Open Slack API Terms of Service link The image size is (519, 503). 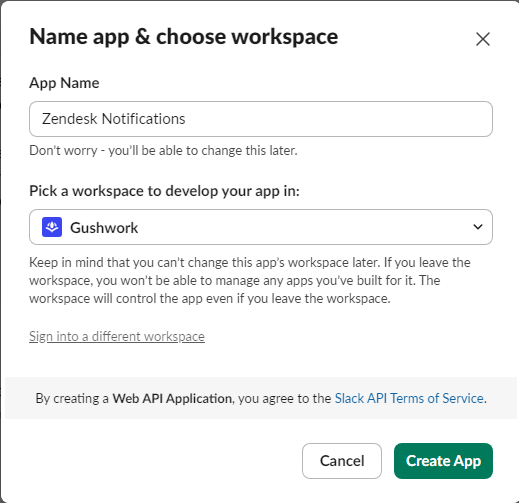click(x=409, y=398)
